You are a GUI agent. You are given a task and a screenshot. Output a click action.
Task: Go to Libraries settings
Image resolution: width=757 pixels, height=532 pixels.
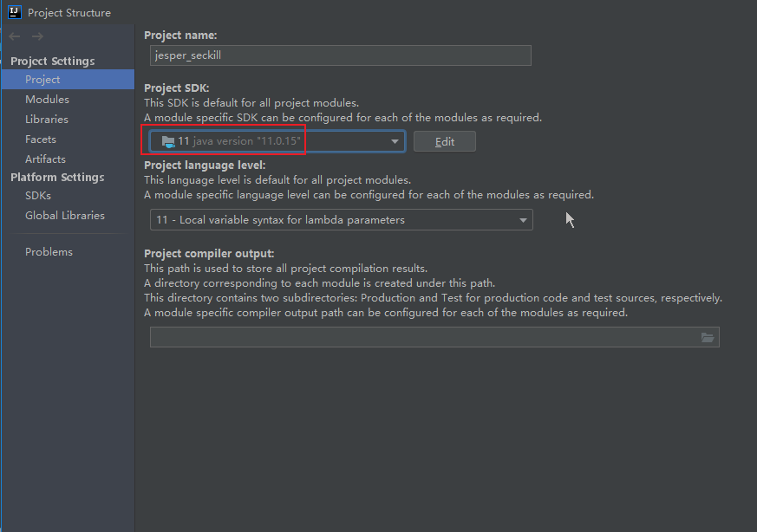(x=47, y=120)
